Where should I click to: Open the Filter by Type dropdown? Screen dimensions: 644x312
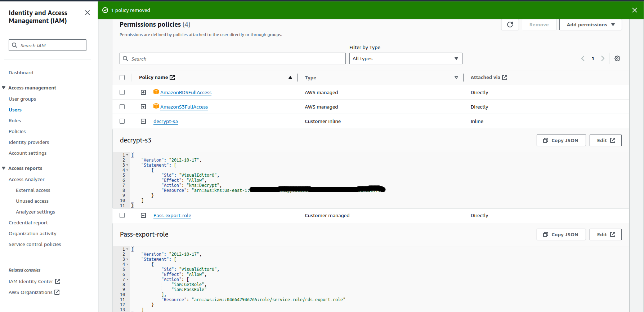coord(406,58)
